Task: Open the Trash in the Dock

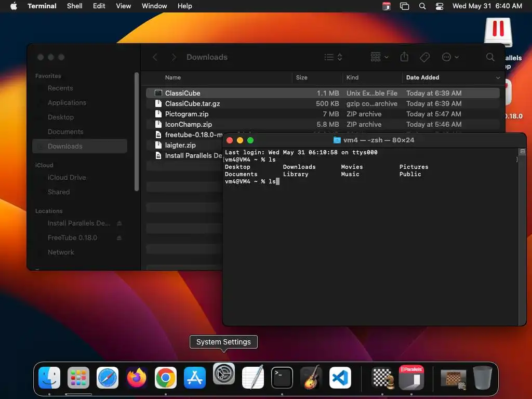Action: pyautogui.click(x=483, y=377)
